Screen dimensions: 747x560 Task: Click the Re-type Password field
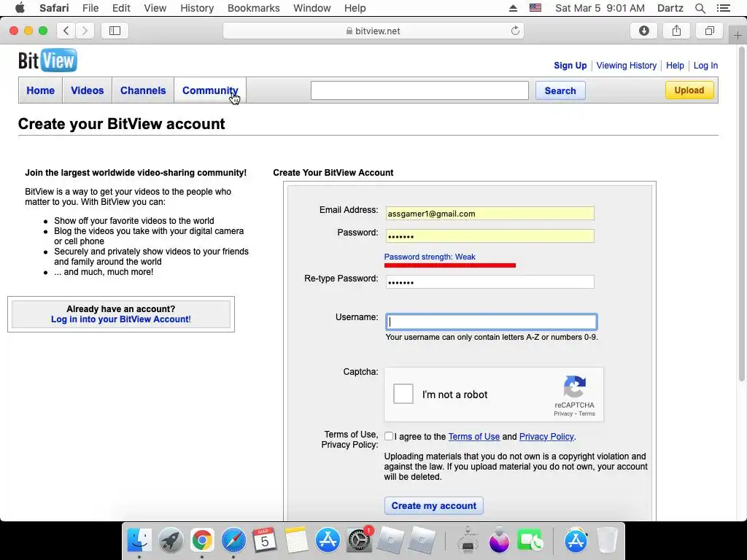(489, 282)
